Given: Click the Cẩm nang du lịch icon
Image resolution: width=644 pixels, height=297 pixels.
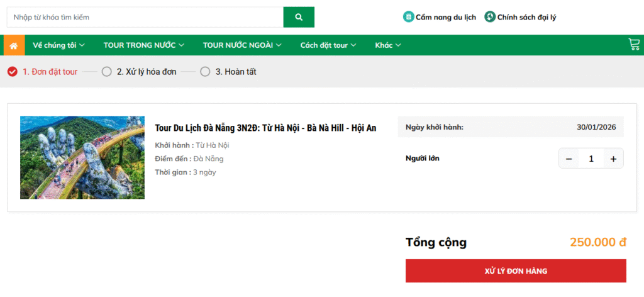Looking at the screenshot, I should (x=408, y=17).
